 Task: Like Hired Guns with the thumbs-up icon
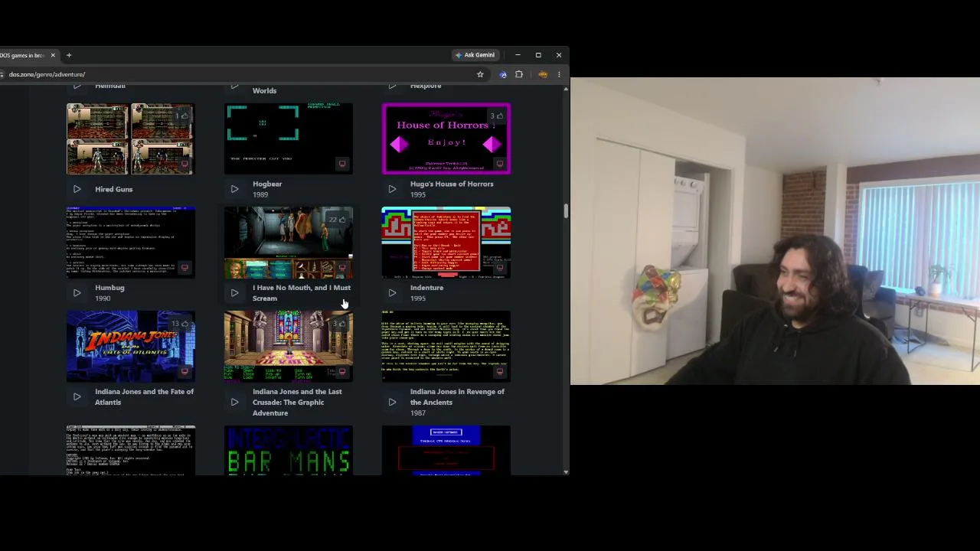click(x=185, y=116)
